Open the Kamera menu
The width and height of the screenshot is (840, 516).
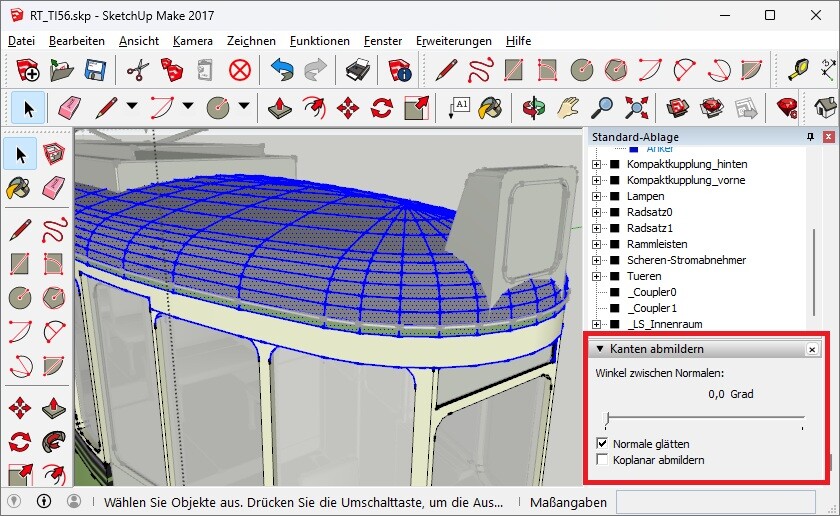[x=192, y=41]
